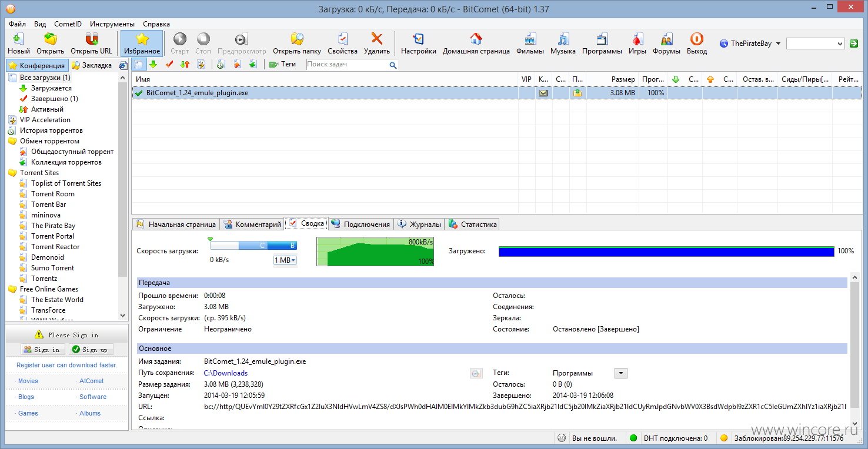Image resolution: width=868 pixels, height=449 pixels.
Task: Click the up-down arrows active filter icon
Action: 185,64
